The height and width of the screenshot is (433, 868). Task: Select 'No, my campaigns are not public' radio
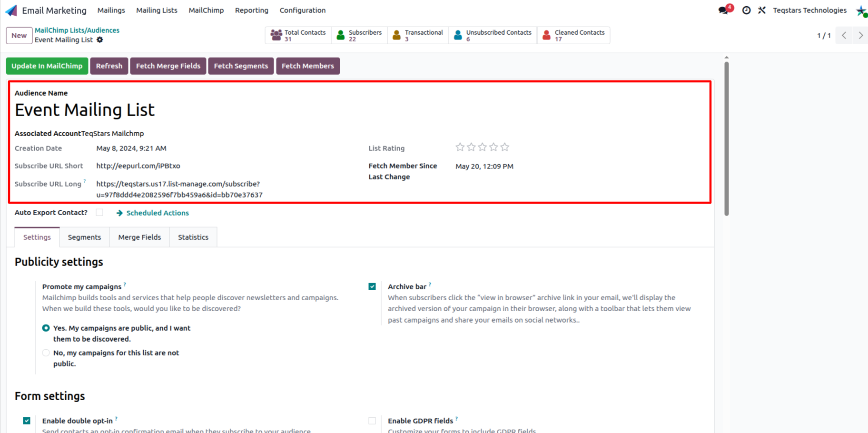click(x=46, y=353)
